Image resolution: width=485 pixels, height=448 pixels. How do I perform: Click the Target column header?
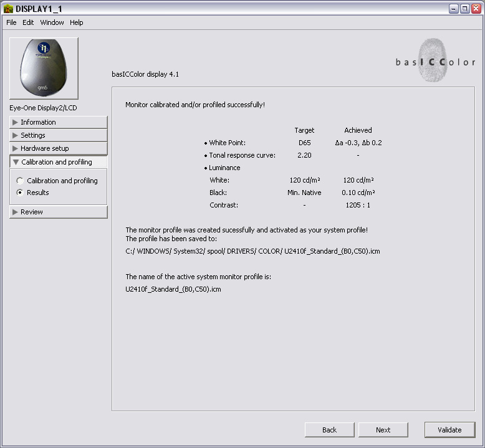(304, 130)
